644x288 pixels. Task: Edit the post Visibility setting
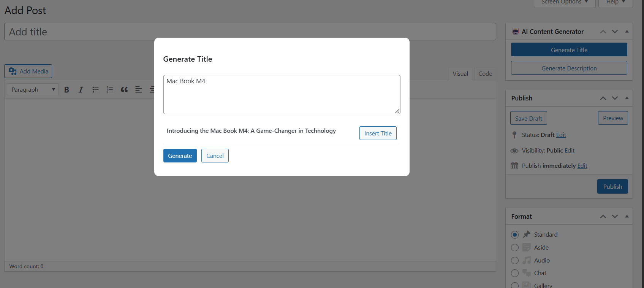coord(570,151)
